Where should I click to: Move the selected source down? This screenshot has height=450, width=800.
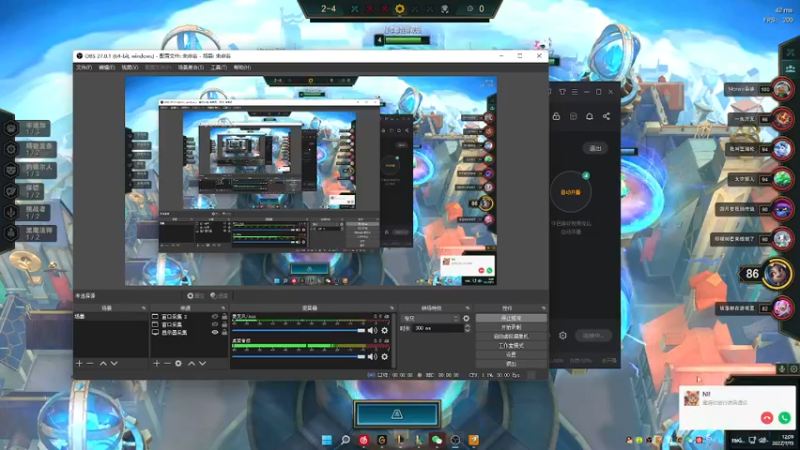pos(203,363)
